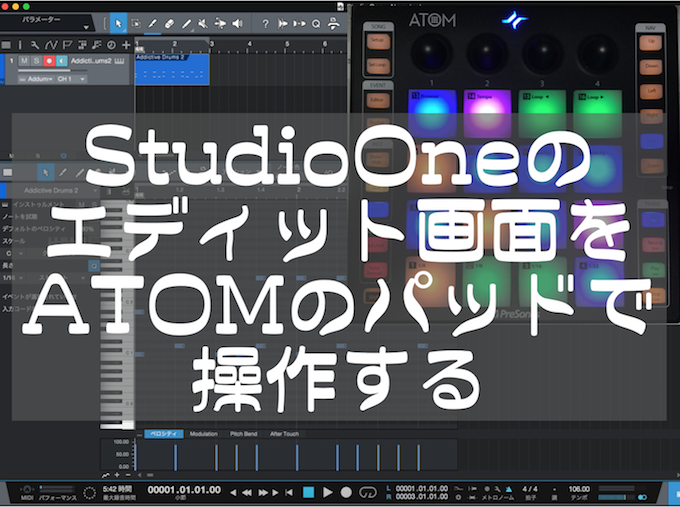Click the MIDI monitor icon in transport

[x=27, y=490]
